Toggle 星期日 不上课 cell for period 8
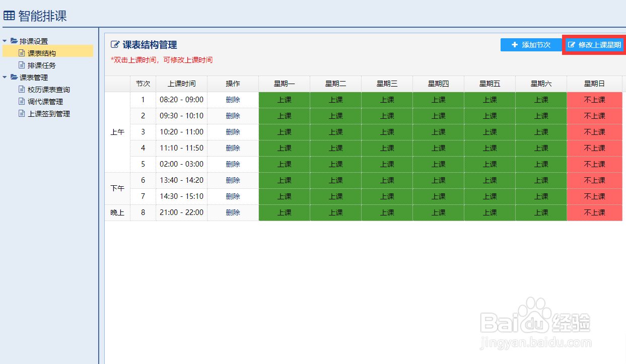Screen dimensions: 626x364 (595, 212)
